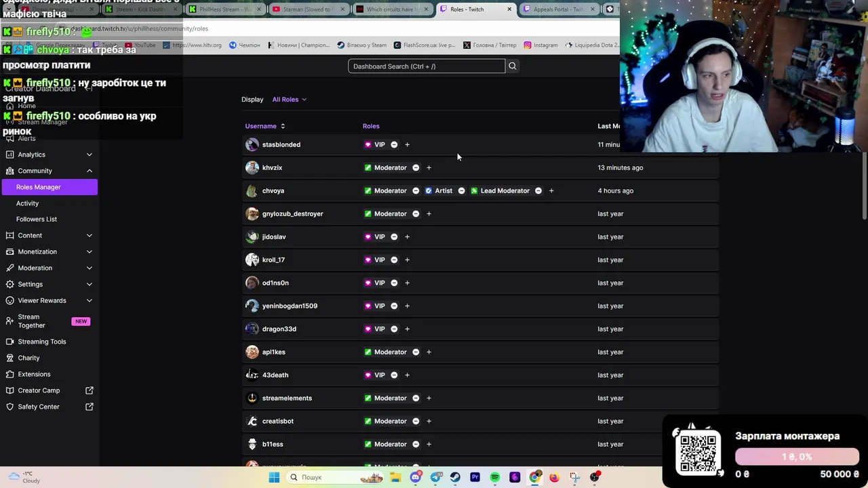Expand the Settings sidebar section
The width and height of the screenshot is (868, 488).
[89, 284]
